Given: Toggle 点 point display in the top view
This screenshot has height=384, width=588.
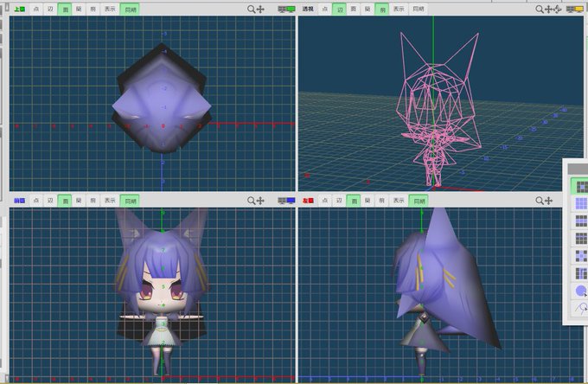Looking at the screenshot, I should (x=36, y=9).
